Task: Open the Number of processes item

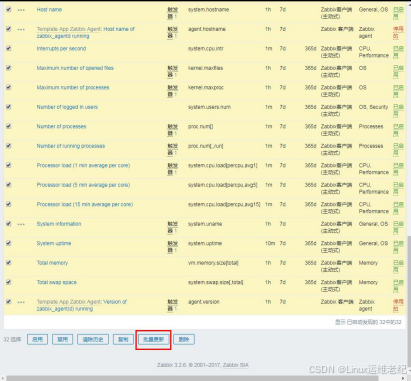Action: pos(61,127)
